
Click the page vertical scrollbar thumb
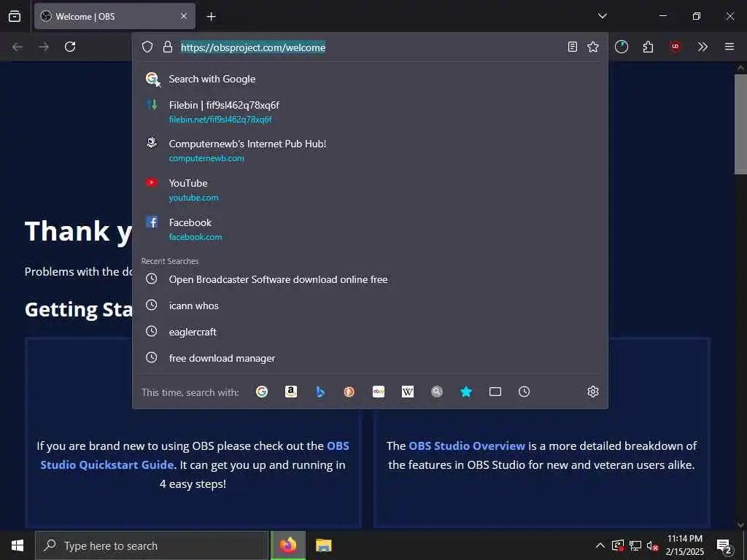tap(740, 124)
